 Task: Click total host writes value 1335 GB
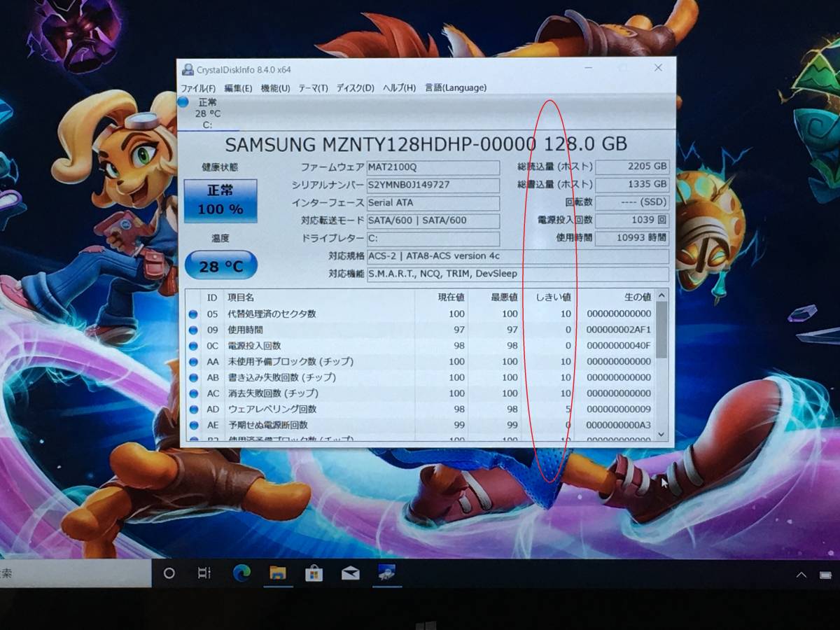(633, 184)
